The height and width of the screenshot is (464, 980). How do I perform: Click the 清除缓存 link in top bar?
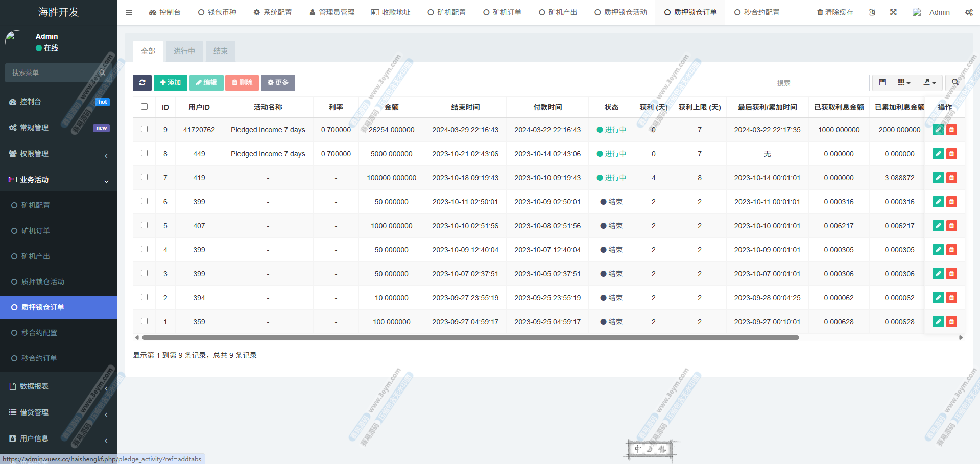click(835, 12)
